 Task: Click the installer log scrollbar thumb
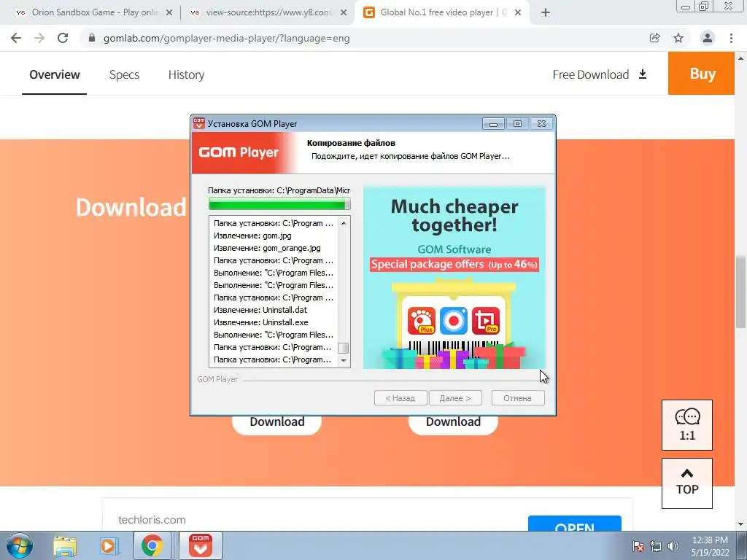click(x=343, y=348)
